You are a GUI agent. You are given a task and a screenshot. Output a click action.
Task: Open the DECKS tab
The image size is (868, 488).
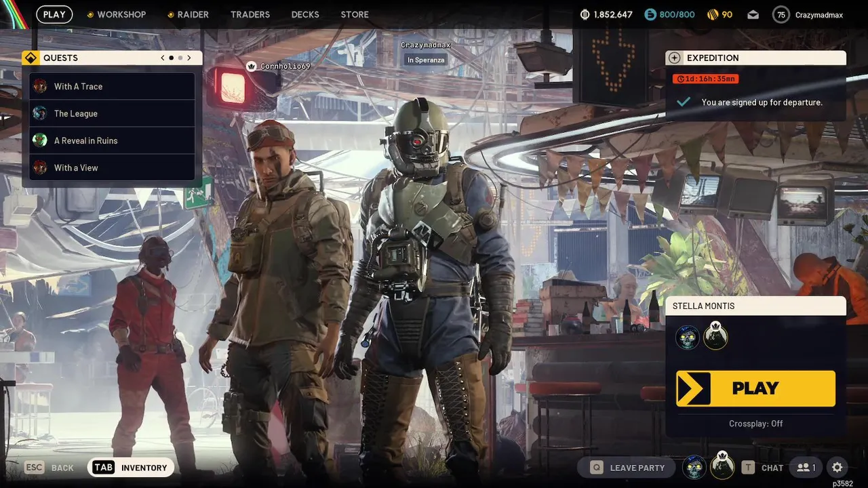click(x=305, y=14)
